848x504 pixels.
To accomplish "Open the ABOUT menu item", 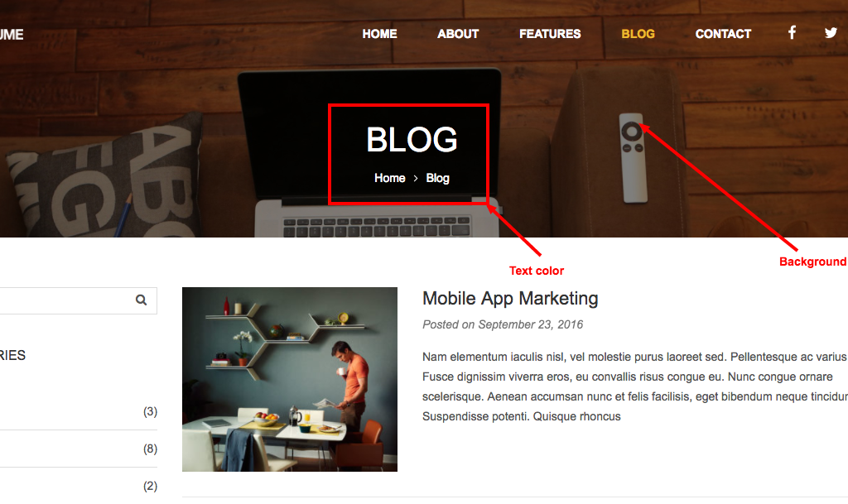I will coord(458,34).
